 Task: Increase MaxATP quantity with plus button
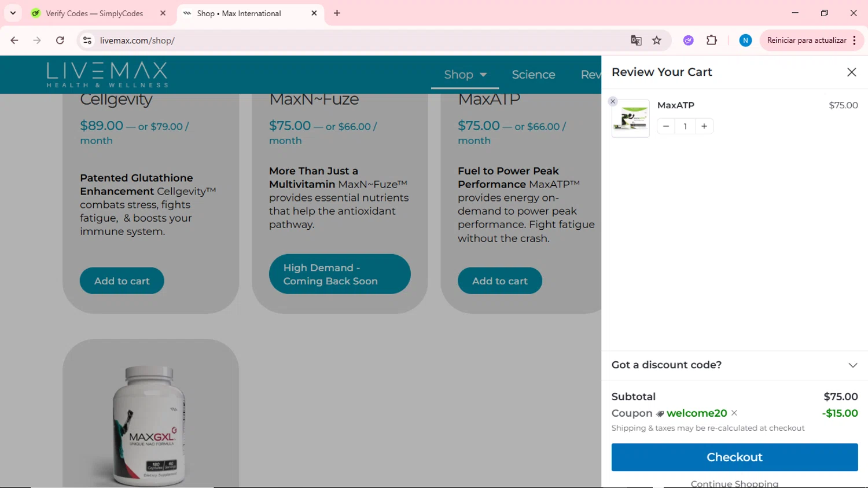pos(704,126)
